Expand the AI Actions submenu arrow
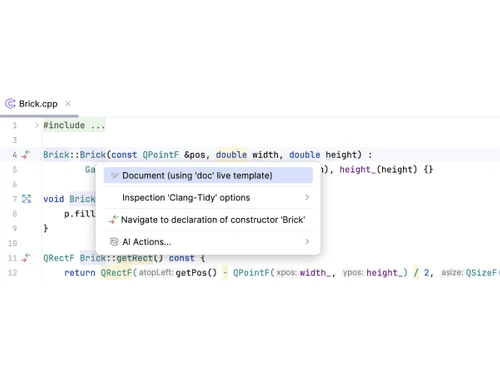 pyautogui.click(x=307, y=242)
